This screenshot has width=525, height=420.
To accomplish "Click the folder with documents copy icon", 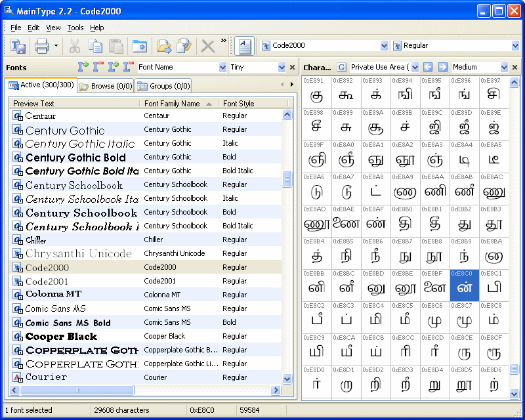I will coord(184,46).
